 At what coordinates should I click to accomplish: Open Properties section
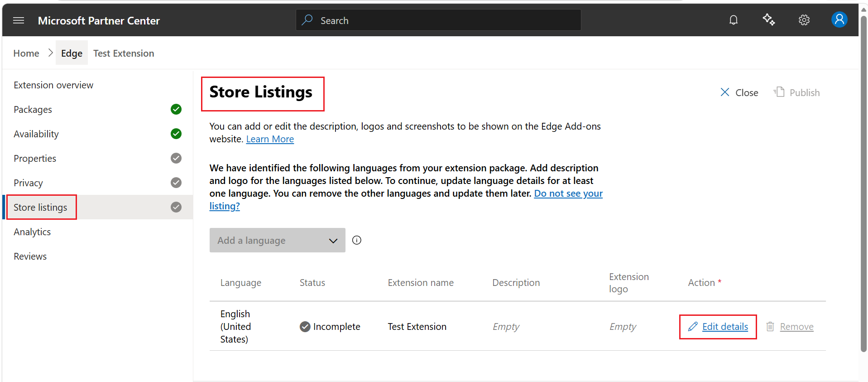tap(35, 159)
